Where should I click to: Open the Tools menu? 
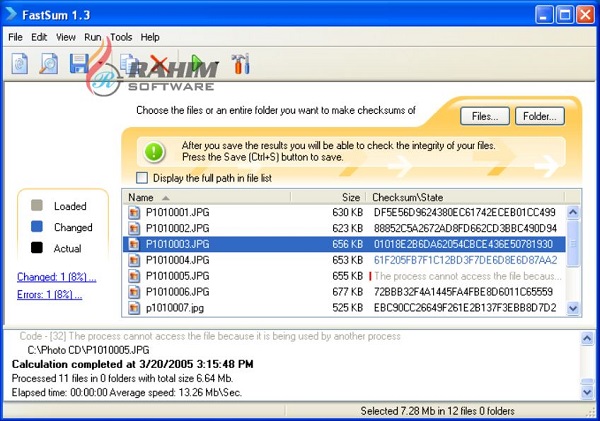(x=121, y=37)
